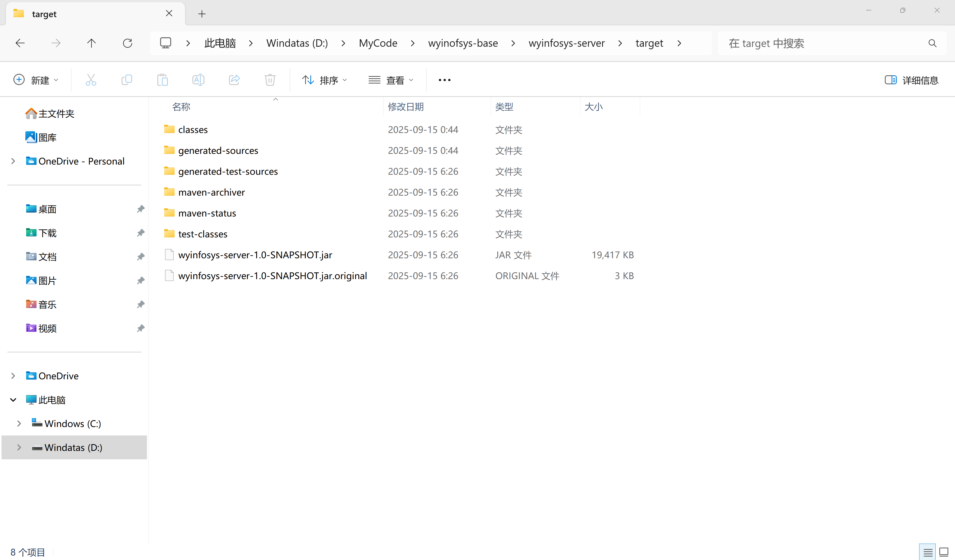Viewport: 955px width, 560px height.
Task: Switch to large thumbnails view icon
Action: coord(944,553)
